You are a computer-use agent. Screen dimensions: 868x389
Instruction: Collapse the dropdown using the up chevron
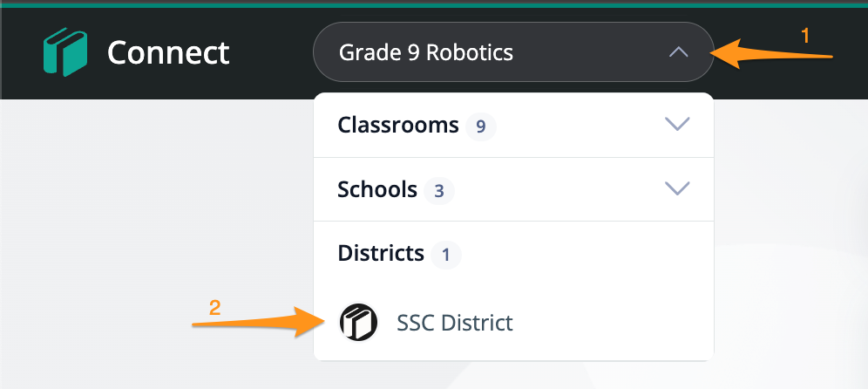coord(678,52)
